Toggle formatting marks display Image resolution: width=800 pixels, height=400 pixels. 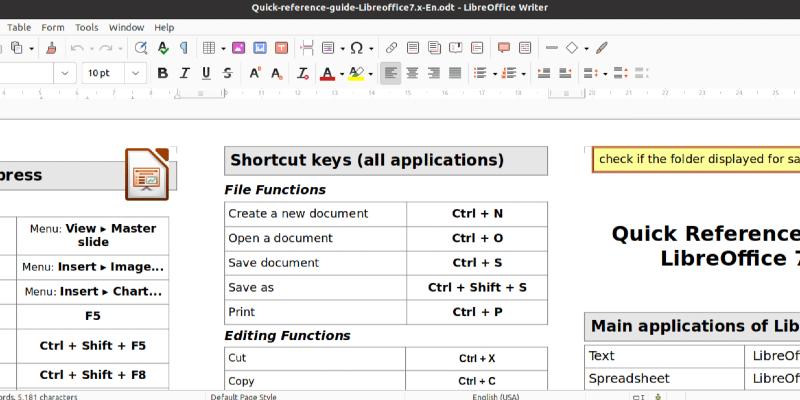(x=183, y=47)
